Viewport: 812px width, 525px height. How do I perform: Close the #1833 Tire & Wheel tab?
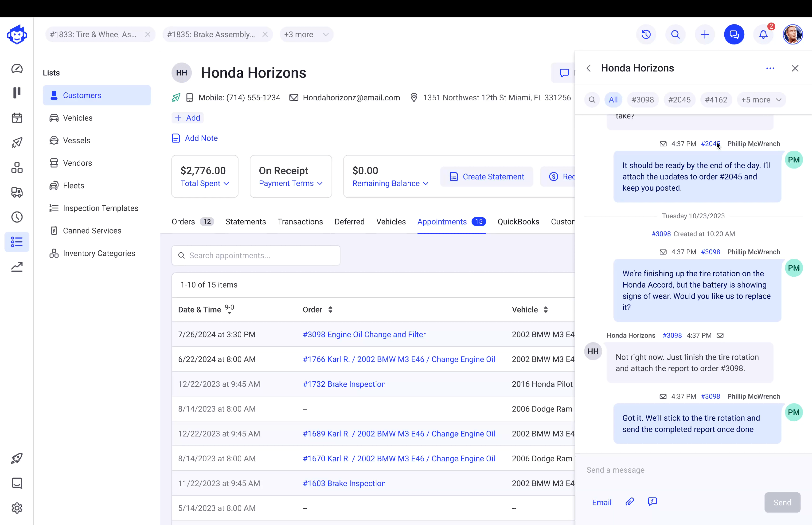(148, 35)
